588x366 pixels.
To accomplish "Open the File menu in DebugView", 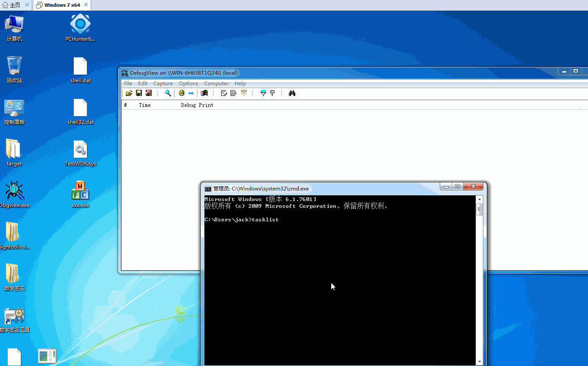I will click(x=128, y=84).
